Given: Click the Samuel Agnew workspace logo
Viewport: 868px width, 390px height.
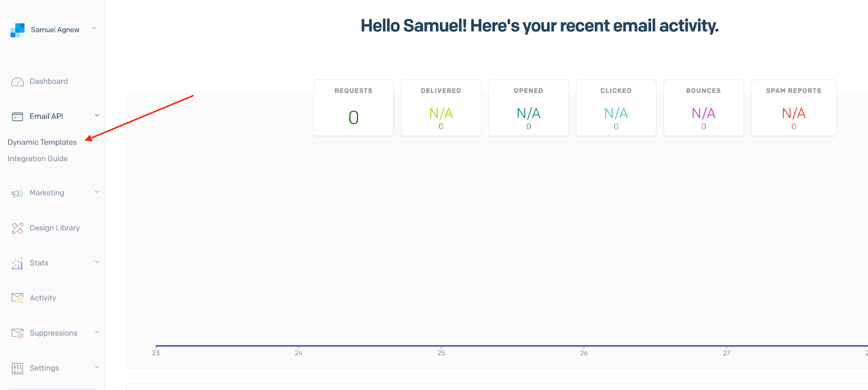Looking at the screenshot, I should 16,29.
